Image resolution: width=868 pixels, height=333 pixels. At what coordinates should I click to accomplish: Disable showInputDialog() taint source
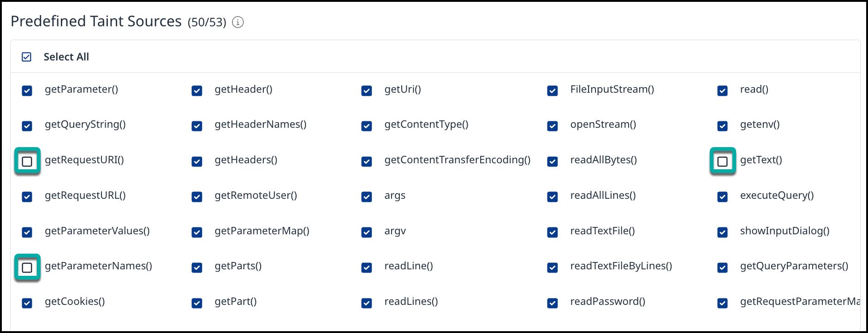[x=722, y=232]
